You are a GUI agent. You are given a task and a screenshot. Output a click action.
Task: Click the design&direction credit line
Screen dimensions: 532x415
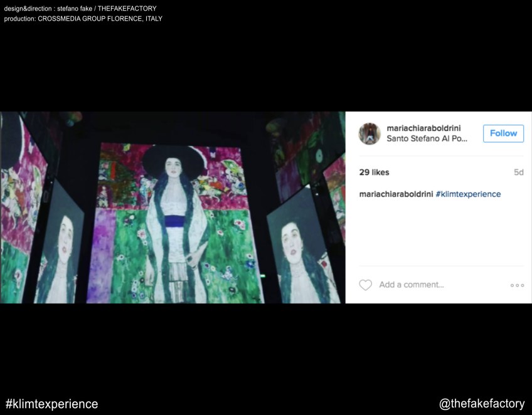coord(80,9)
